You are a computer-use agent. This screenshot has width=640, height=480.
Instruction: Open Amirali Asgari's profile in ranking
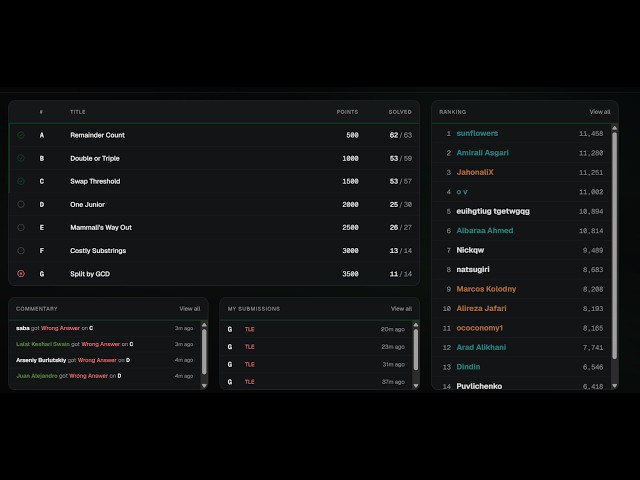point(482,153)
